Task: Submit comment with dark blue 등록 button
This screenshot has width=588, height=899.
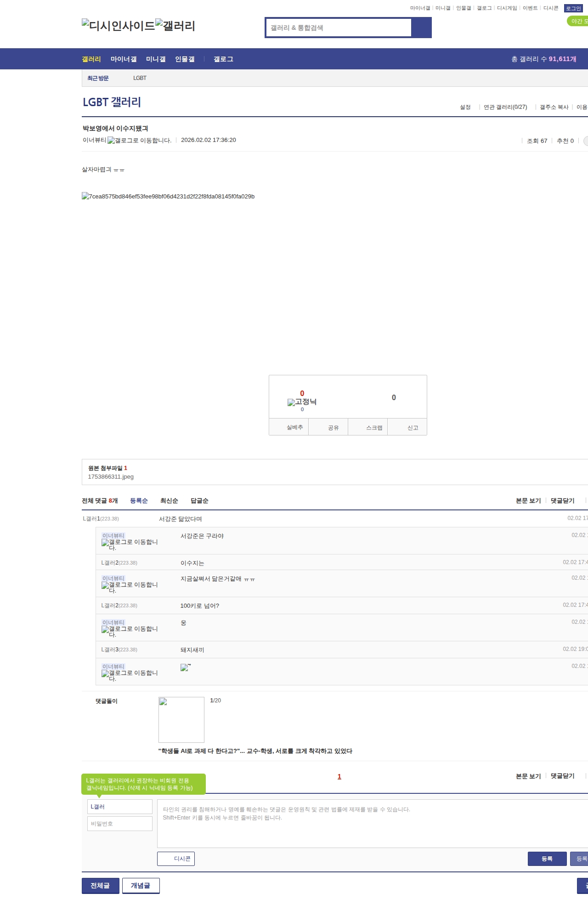Action: (x=547, y=859)
